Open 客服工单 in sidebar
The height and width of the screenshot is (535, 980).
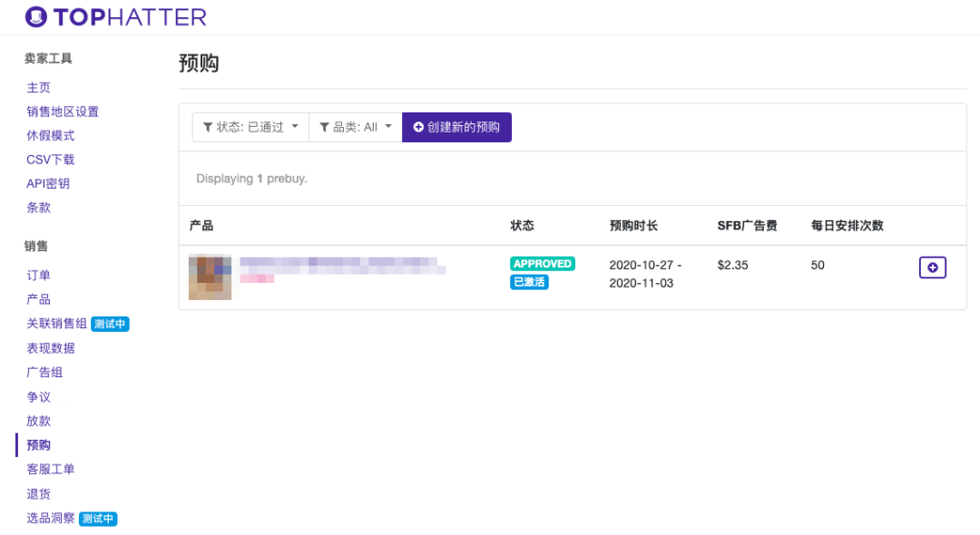click(50, 470)
